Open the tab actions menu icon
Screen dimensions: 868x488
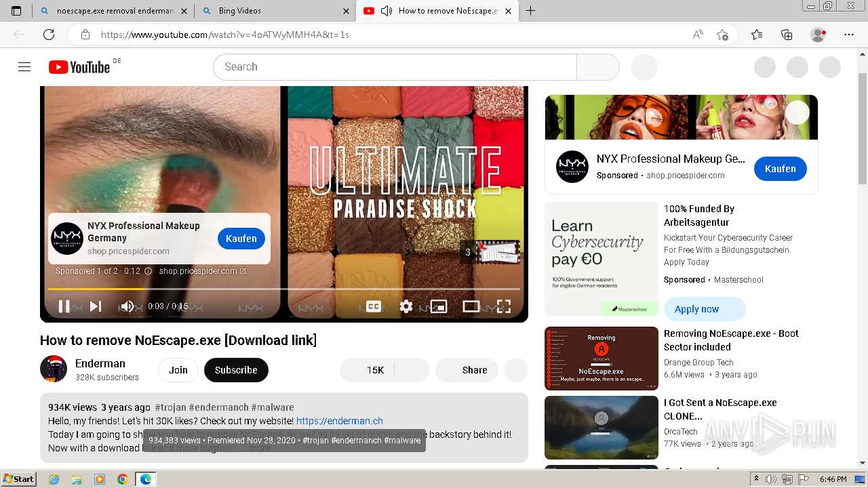[17, 11]
